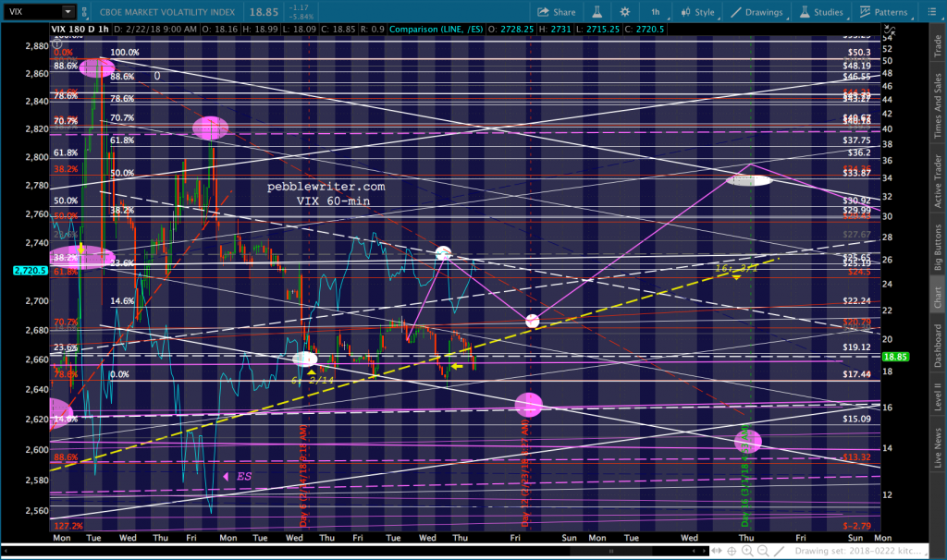This screenshot has width=947, height=560.
Task: Open the Patterns menu
Action: [x=883, y=12]
